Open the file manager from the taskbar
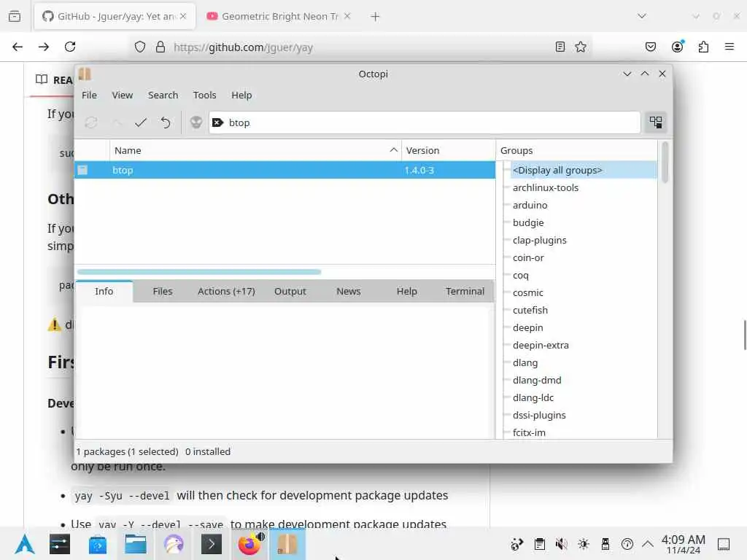The width and height of the screenshot is (747, 560). (135, 544)
